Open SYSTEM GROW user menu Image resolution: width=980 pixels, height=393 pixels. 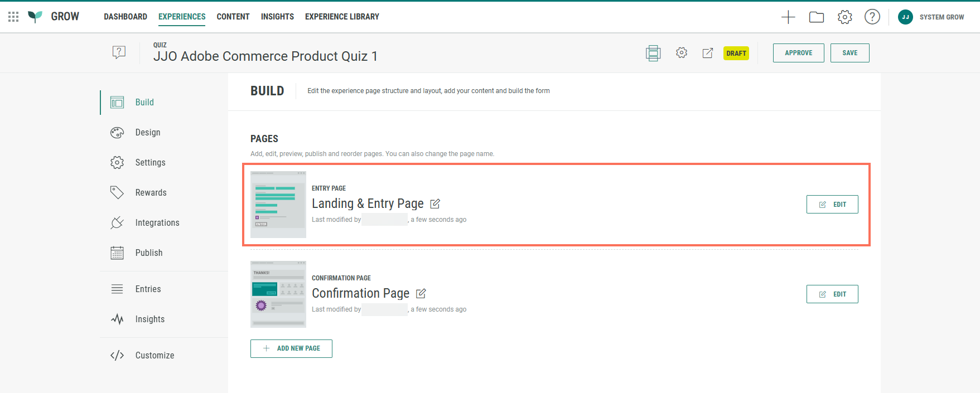tap(942, 17)
